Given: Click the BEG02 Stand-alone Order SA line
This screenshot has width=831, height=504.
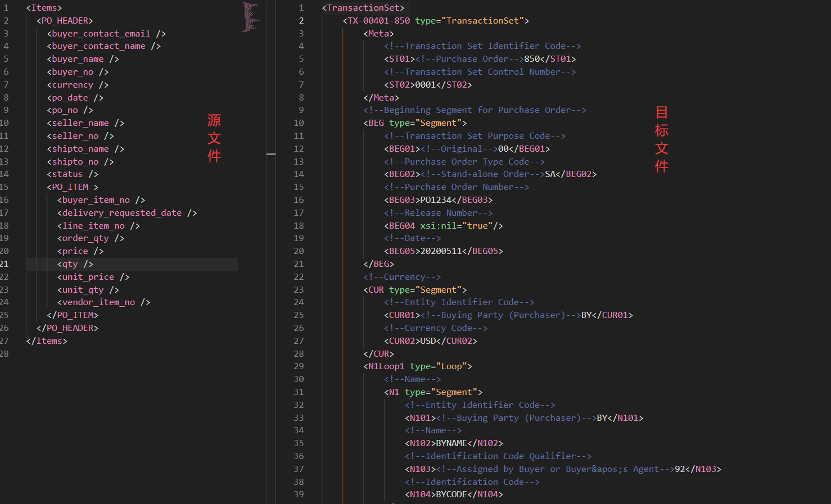Looking at the screenshot, I should (490, 174).
